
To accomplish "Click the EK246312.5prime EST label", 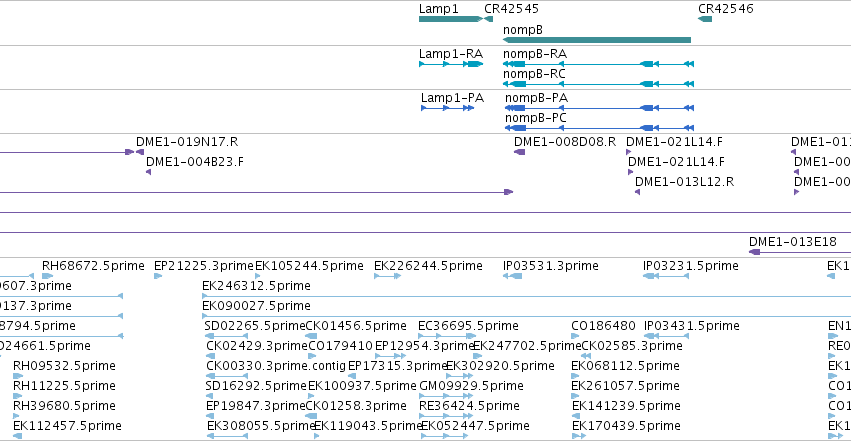I will tap(256, 286).
